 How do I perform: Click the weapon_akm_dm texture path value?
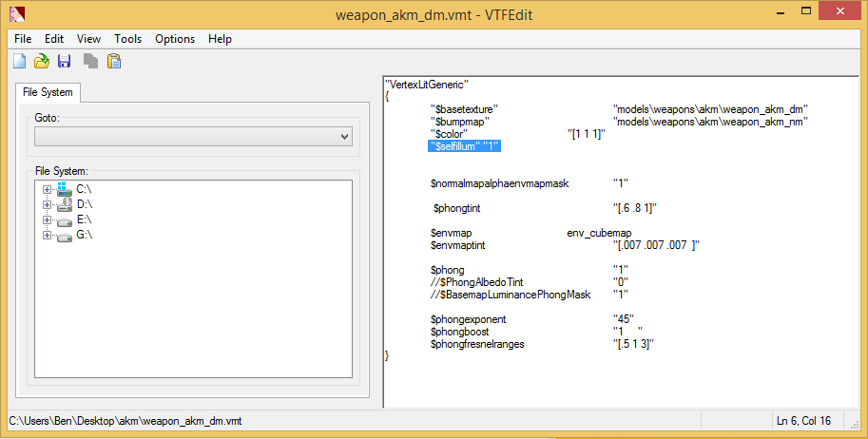click(x=710, y=109)
